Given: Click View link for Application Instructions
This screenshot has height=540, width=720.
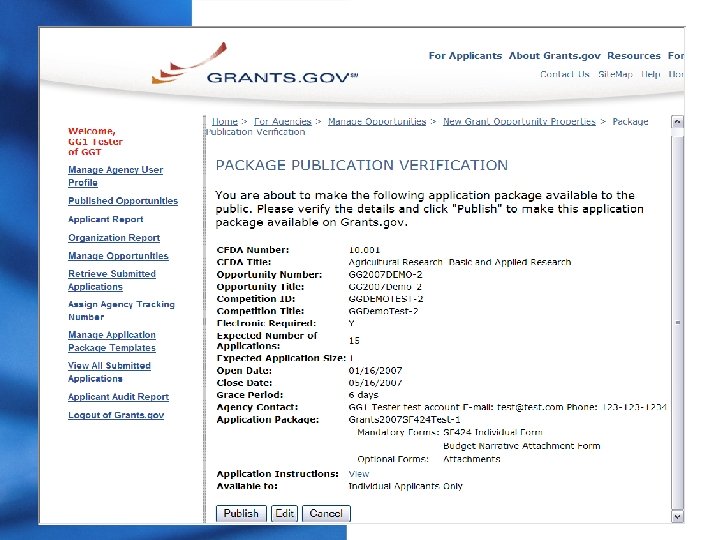Looking at the screenshot, I should pos(359,474).
